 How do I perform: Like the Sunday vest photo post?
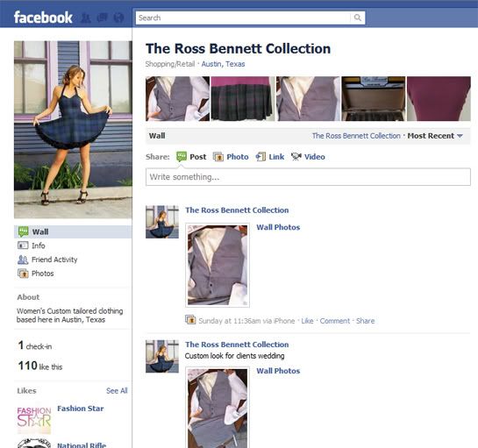pyautogui.click(x=307, y=321)
